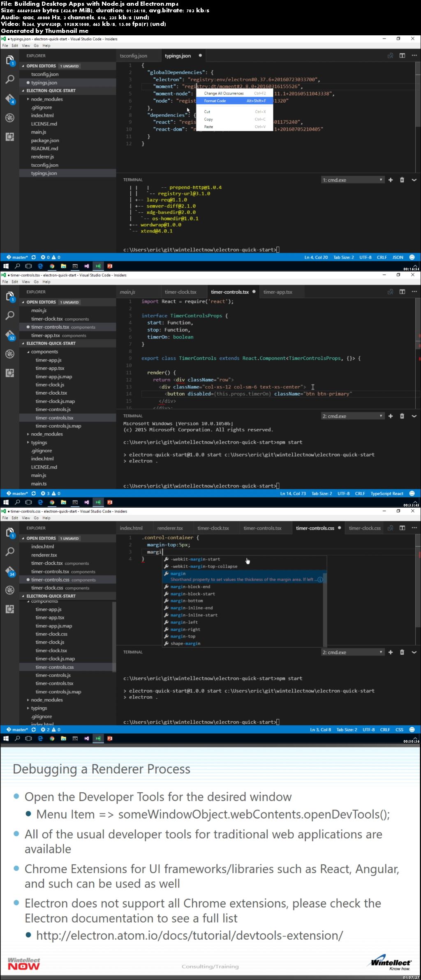This screenshot has width=421, height=980.
Task: Click explorer scrollbar in timer-controls.css window
Action: pos(114,637)
